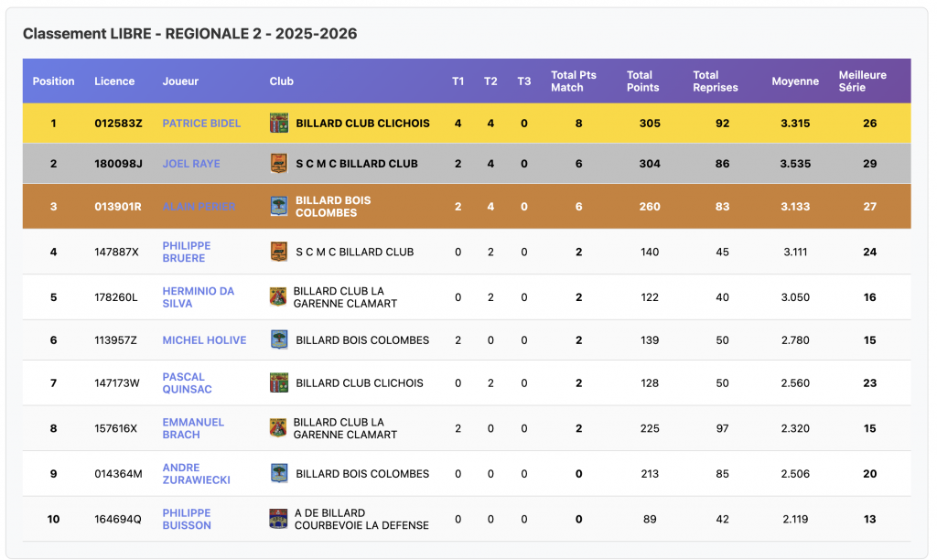Click La Garenne Clamart logo for Herminio Da Silva
This screenshot has width=937, height=560.
point(278,297)
